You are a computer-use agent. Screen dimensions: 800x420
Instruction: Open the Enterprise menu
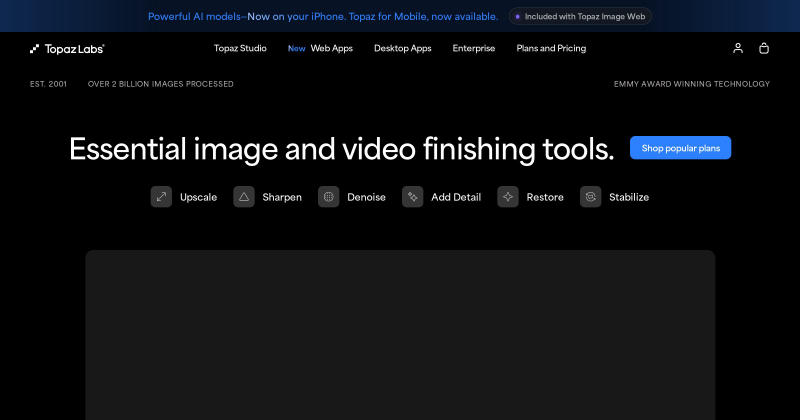[473, 48]
